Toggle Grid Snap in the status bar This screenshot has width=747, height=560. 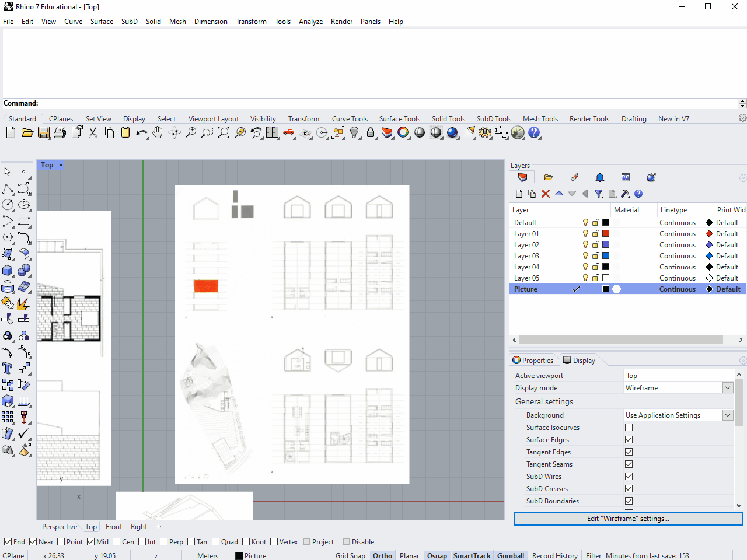(x=350, y=556)
